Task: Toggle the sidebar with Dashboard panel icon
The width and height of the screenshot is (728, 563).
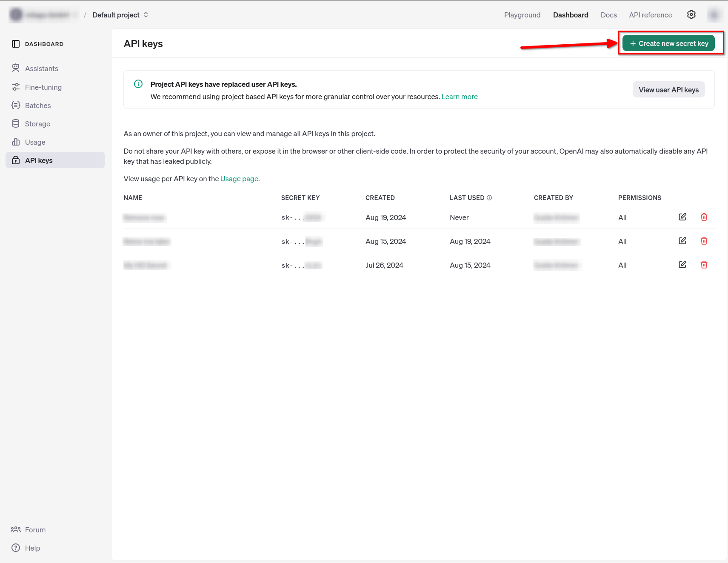Action: pyautogui.click(x=16, y=44)
